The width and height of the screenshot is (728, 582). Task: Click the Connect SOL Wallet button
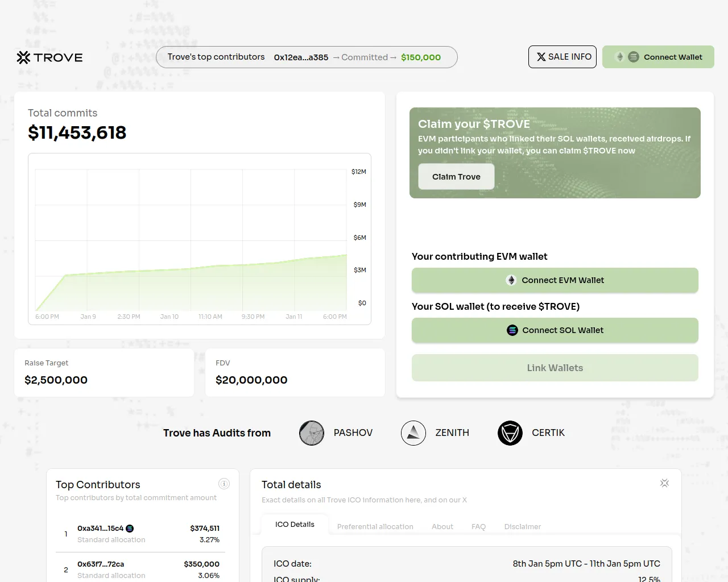pos(555,330)
